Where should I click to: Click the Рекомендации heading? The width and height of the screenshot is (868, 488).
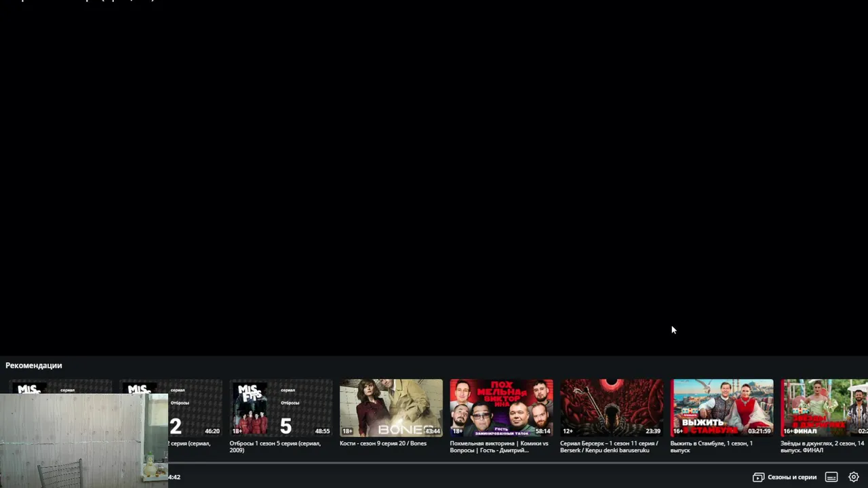34,365
